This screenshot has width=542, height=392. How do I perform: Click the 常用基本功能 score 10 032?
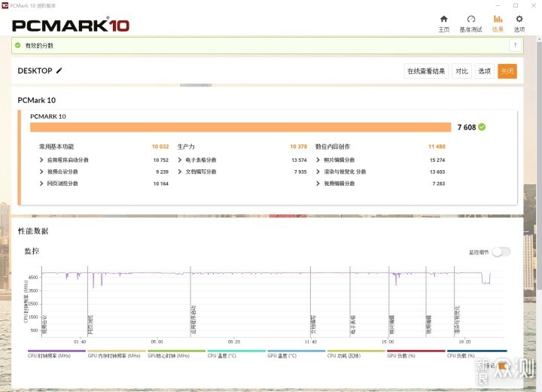coord(160,147)
